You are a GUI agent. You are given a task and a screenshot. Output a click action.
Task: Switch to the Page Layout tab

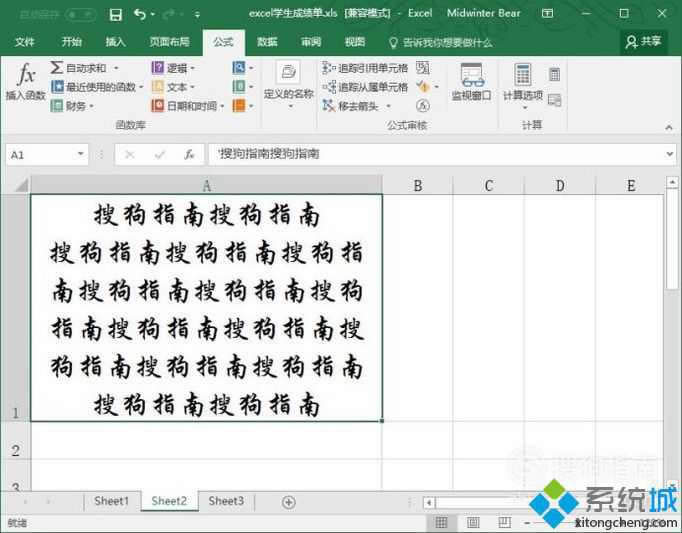point(169,42)
